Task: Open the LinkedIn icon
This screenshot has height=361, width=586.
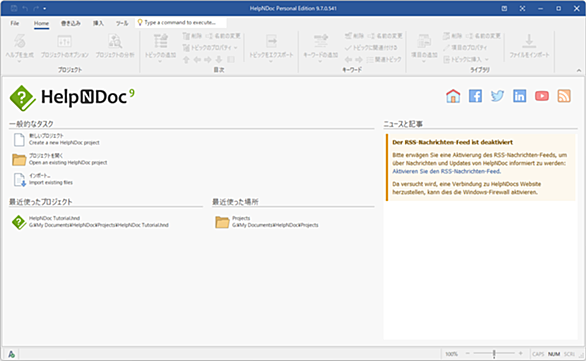Action: click(x=519, y=96)
